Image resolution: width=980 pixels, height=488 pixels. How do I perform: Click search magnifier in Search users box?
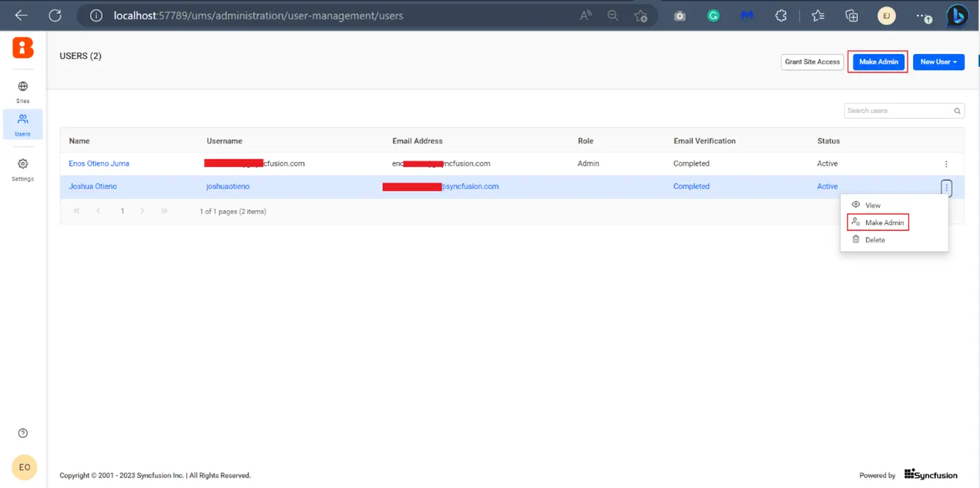coord(957,111)
